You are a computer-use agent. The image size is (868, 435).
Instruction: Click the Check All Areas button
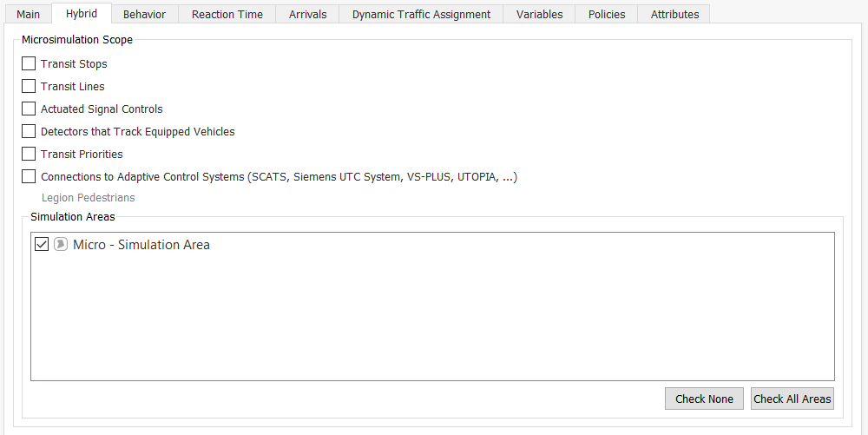pos(792,399)
